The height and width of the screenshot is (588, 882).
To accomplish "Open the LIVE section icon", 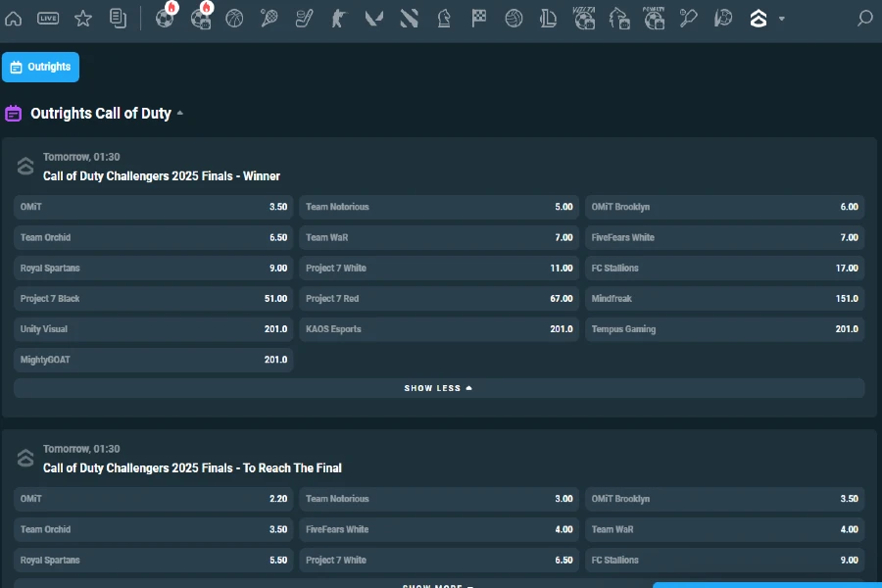I will (49, 18).
